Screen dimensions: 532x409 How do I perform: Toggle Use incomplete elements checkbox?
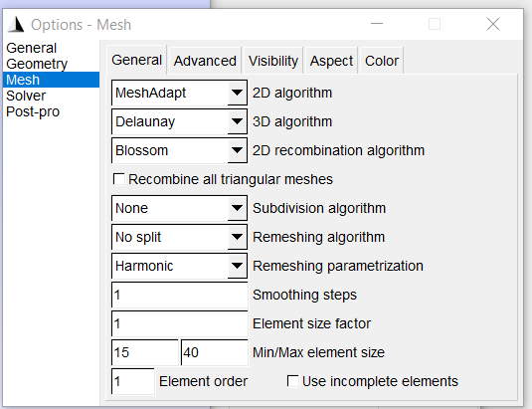pyautogui.click(x=292, y=381)
